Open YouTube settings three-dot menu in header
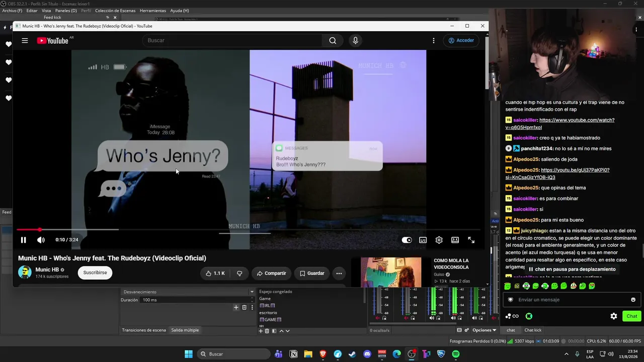The width and height of the screenshot is (644, 362). [434, 40]
